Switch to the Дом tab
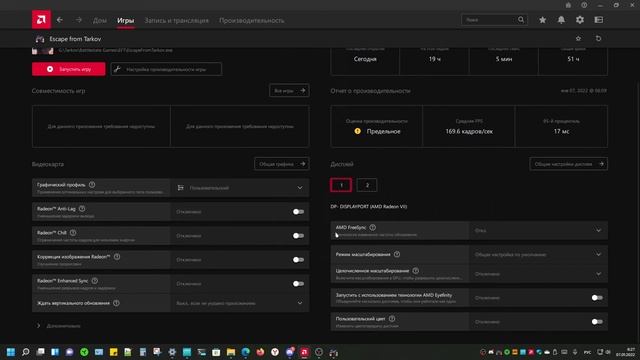This screenshot has height=360, width=640. click(x=100, y=20)
